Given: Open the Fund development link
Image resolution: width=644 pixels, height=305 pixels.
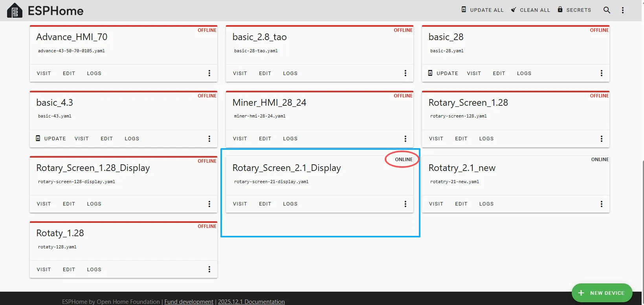Looking at the screenshot, I should point(189,301).
